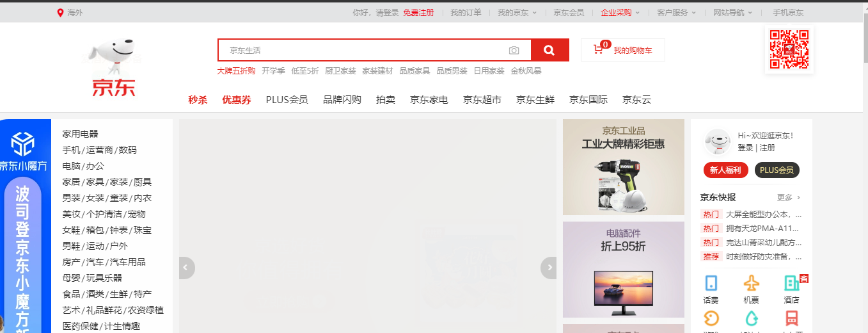The width and height of the screenshot is (868, 333).
Task: Click 注册 under the welcome greeting
Action: click(x=768, y=148)
